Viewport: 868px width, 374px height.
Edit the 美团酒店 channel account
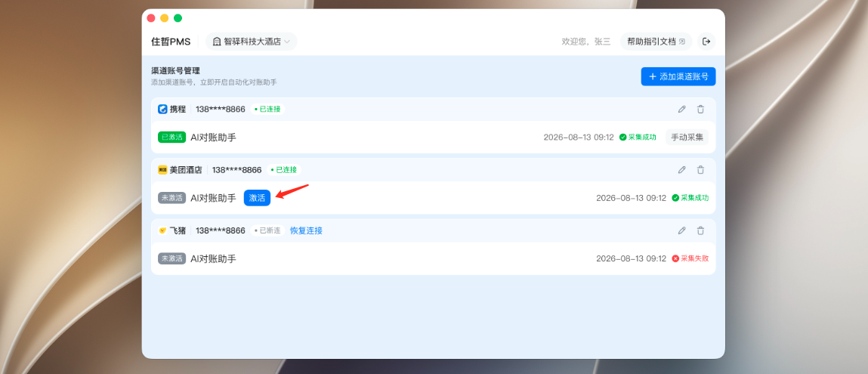coord(681,170)
